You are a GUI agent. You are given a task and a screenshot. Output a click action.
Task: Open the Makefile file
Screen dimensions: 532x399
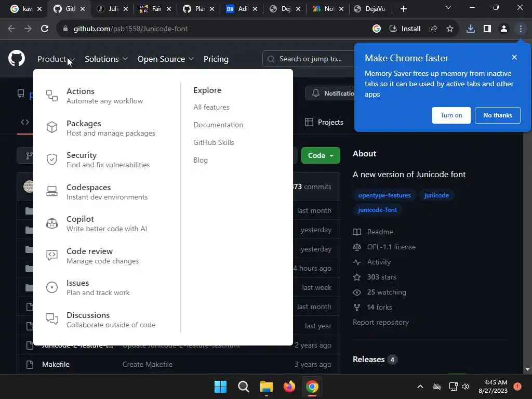(56, 364)
